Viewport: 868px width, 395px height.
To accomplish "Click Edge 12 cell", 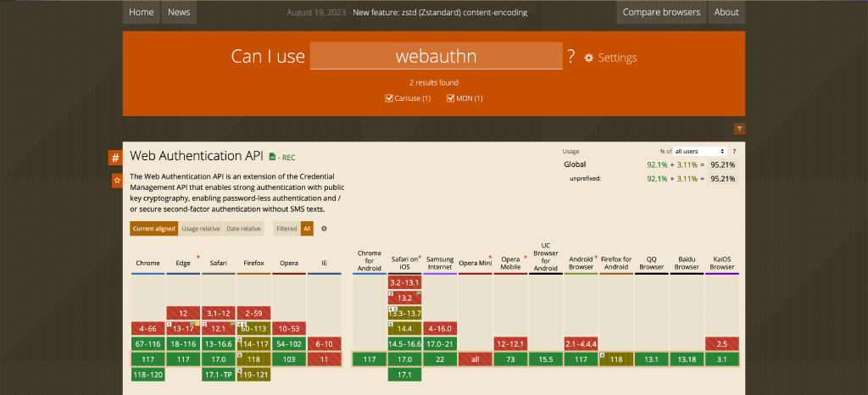I will (x=183, y=313).
